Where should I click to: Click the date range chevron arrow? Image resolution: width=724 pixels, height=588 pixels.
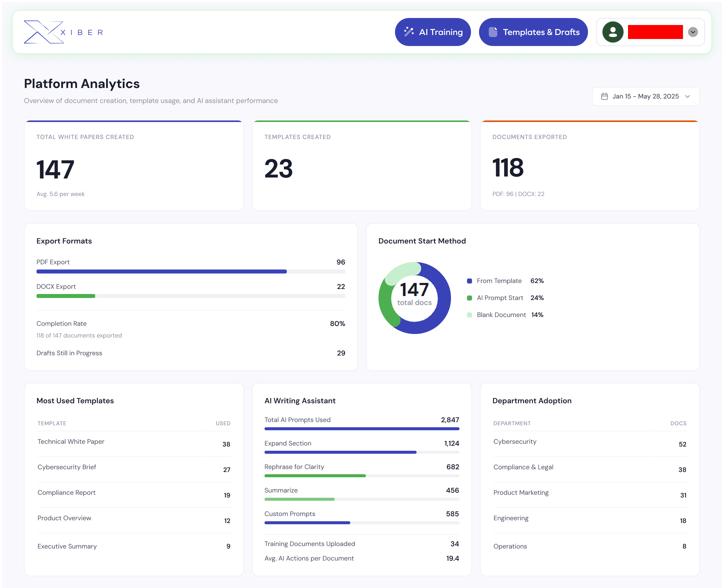pos(687,96)
